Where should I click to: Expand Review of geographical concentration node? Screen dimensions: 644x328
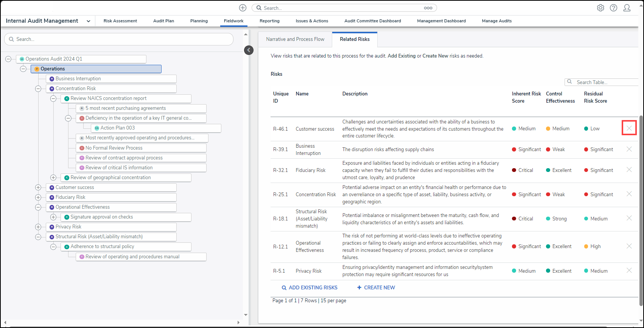point(53,178)
